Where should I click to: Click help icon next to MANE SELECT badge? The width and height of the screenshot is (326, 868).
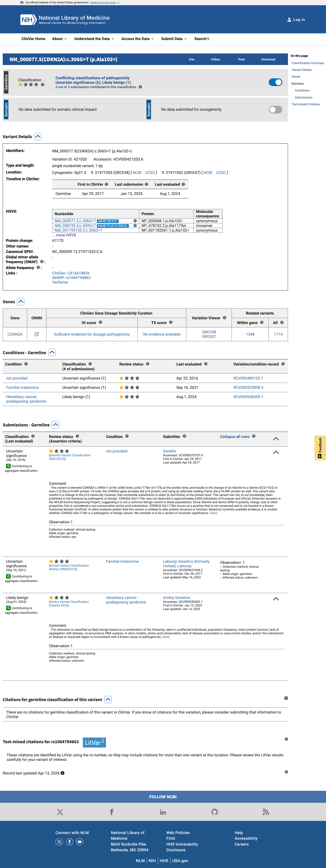click(x=135, y=221)
